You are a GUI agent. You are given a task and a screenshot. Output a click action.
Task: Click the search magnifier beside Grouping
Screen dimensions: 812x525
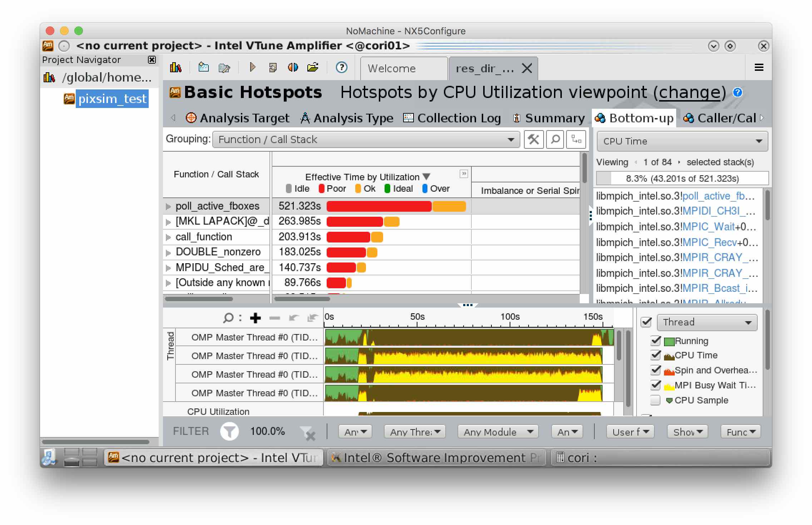[x=555, y=139]
